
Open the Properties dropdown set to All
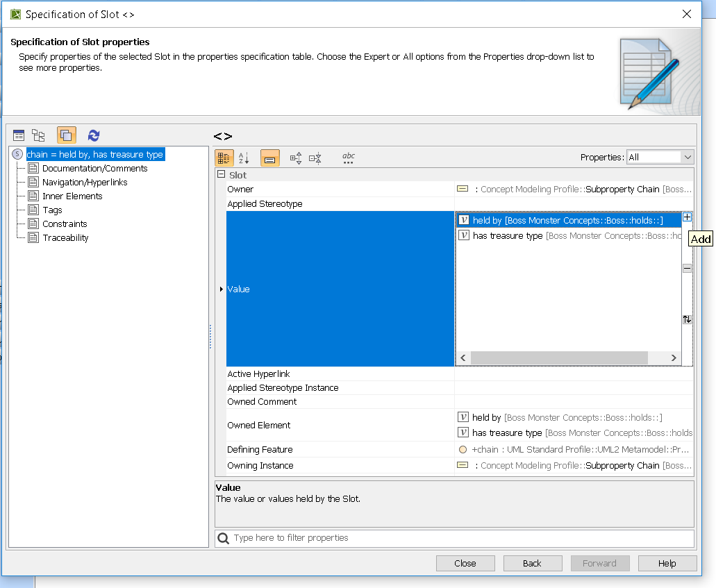[x=660, y=158]
